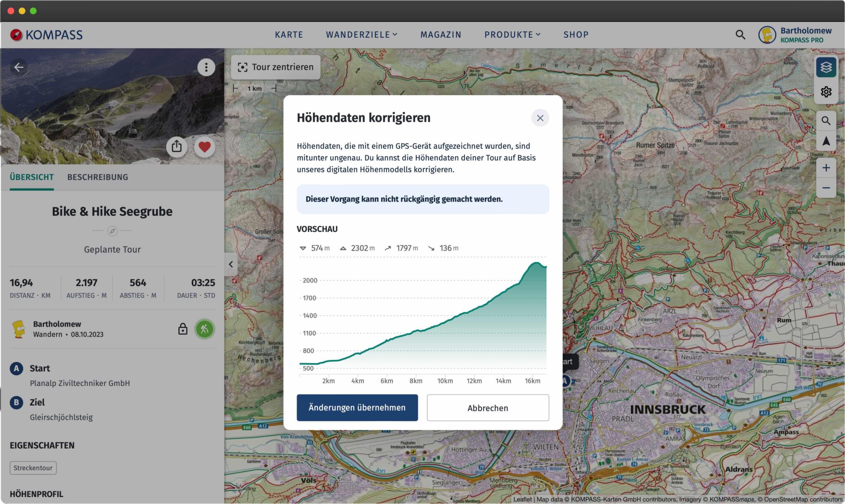Share the tour via share icon
This screenshot has height=504, width=845.
click(177, 146)
